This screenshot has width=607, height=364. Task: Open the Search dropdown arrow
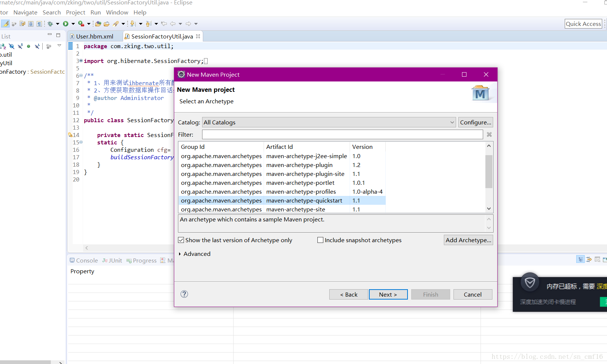(x=123, y=24)
